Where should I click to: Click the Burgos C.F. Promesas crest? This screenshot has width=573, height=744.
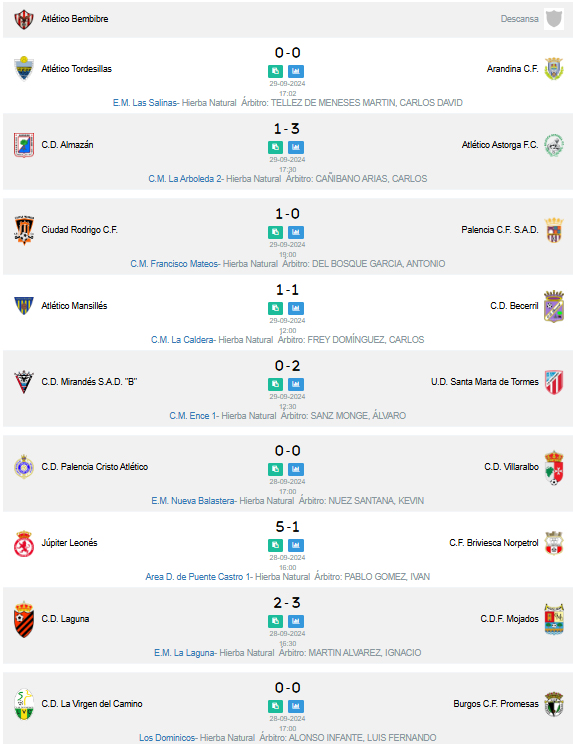pyautogui.click(x=554, y=704)
